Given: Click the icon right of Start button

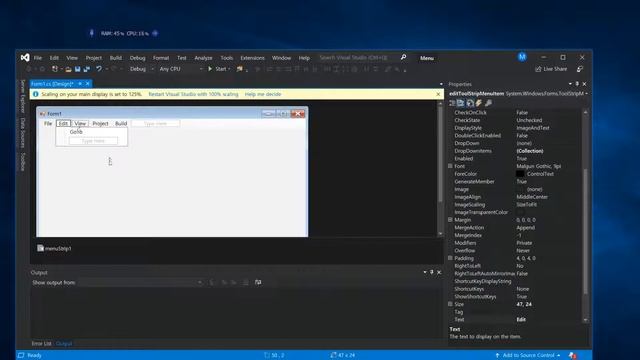Looking at the screenshot, I should [240, 69].
